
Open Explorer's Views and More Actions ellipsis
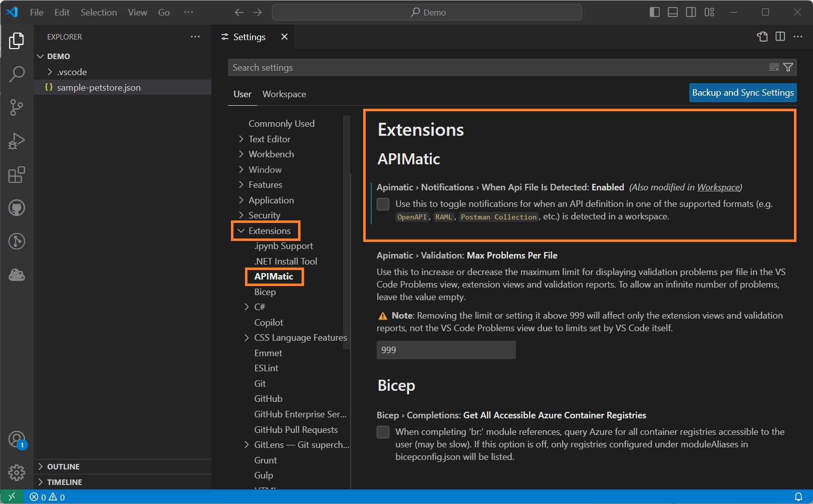195,37
